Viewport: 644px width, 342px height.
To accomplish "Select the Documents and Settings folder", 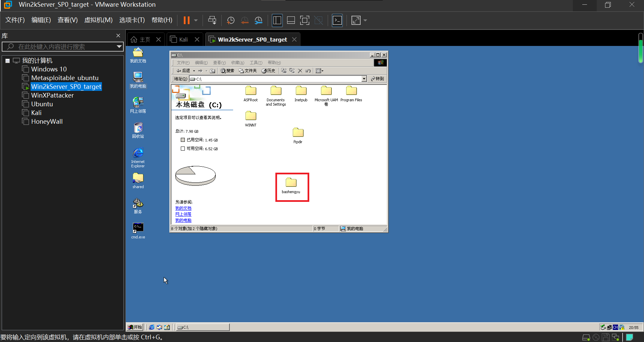I will 276,96.
